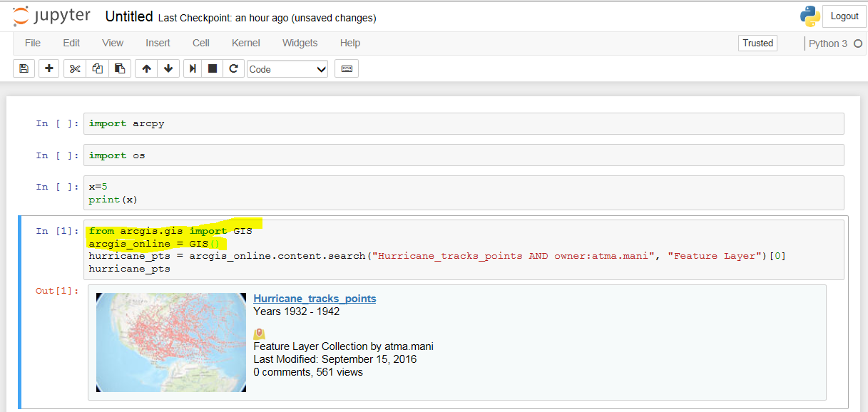This screenshot has height=412, width=868.
Task: Move selected cell up arrow
Action: [x=146, y=68]
